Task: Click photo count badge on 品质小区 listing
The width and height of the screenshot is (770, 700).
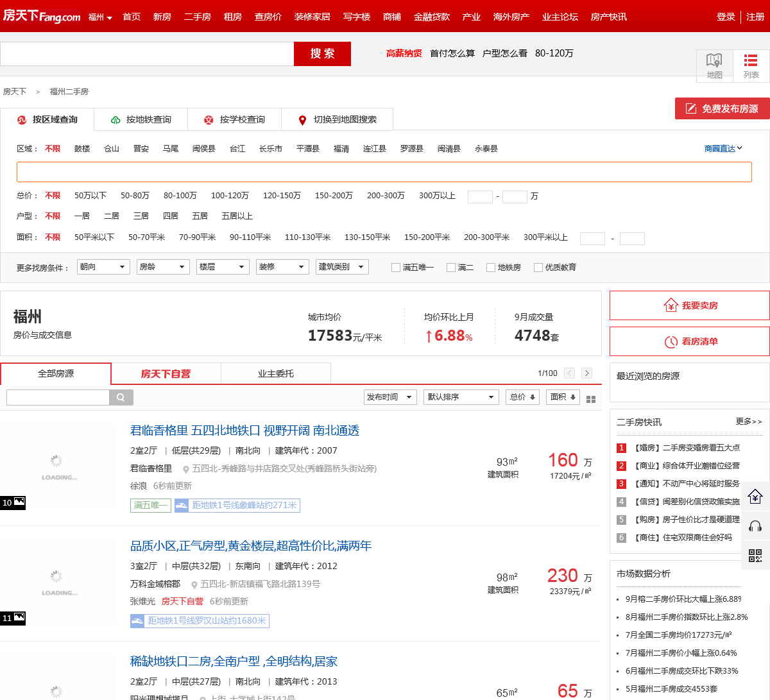Action: coord(13,619)
